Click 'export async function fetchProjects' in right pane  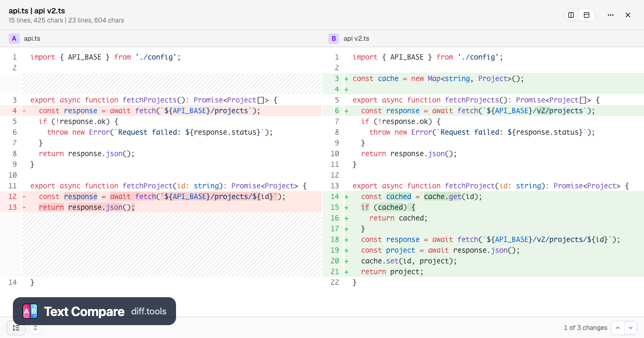[476, 100]
